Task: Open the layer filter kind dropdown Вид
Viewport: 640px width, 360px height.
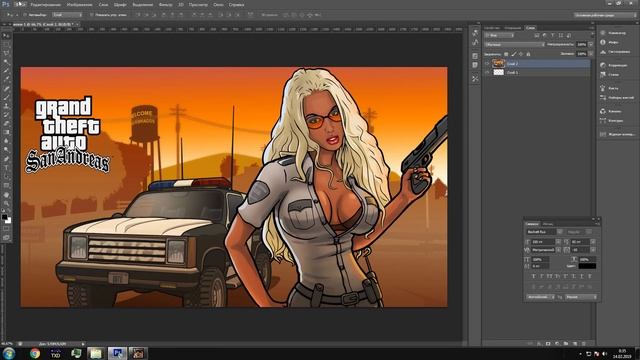Action: point(499,36)
